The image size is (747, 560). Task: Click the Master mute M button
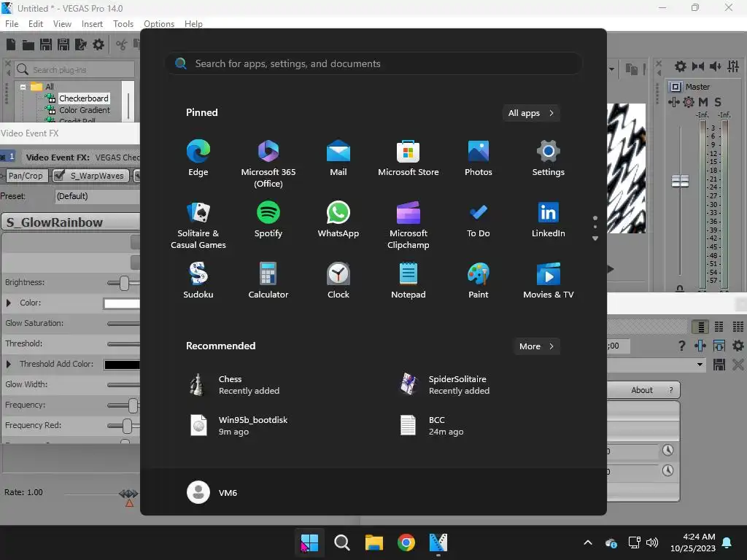point(703,102)
